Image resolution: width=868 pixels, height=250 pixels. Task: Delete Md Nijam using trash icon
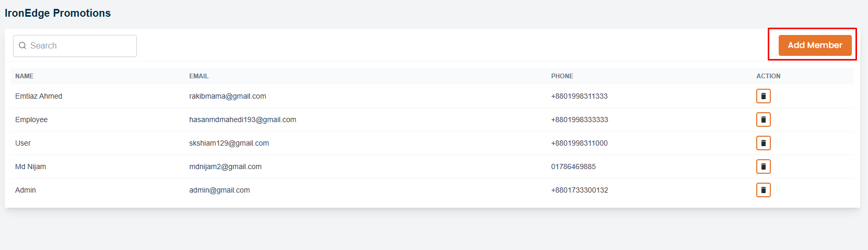click(763, 166)
